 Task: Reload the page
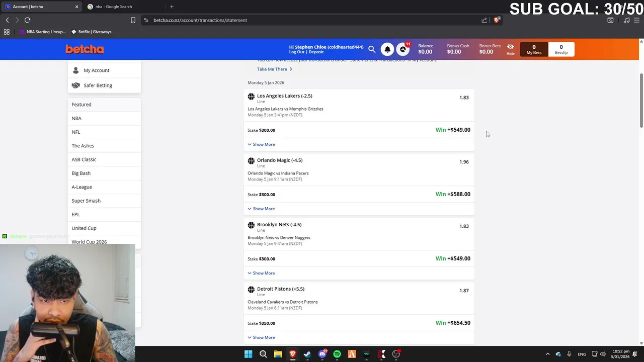[x=27, y=20]
